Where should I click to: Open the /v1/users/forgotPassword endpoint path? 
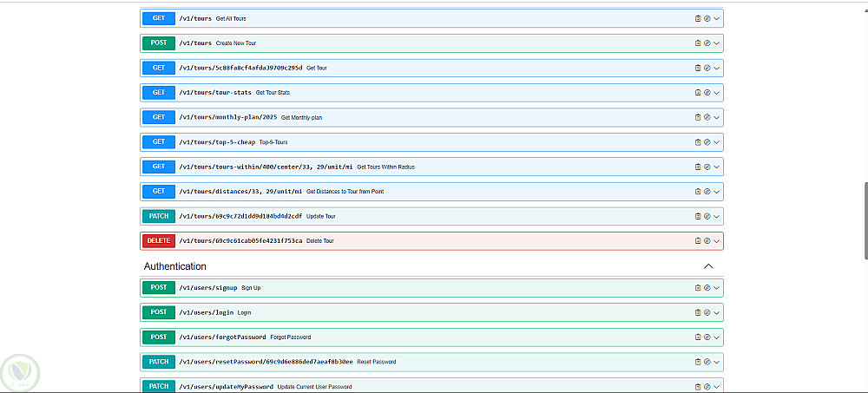222,337
